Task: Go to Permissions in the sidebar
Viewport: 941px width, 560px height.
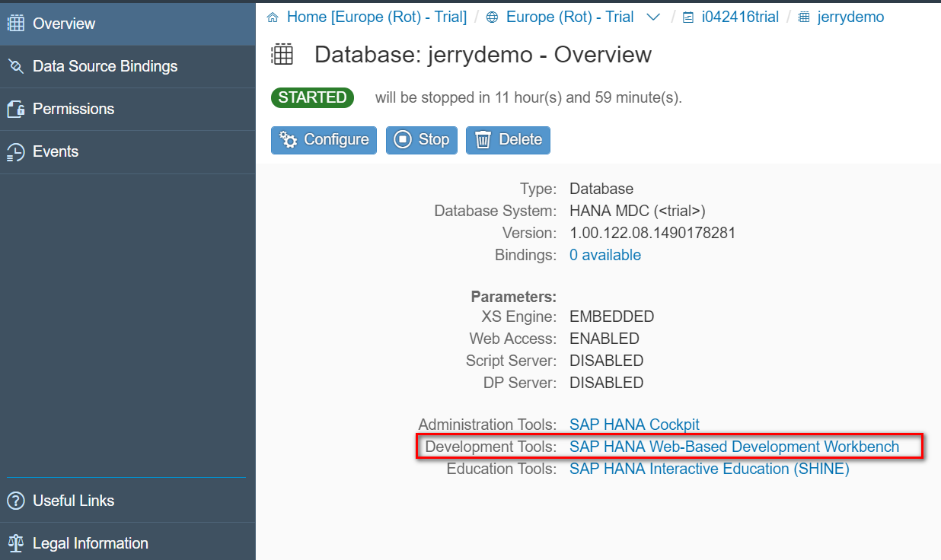Action: [x=128, y=109]
